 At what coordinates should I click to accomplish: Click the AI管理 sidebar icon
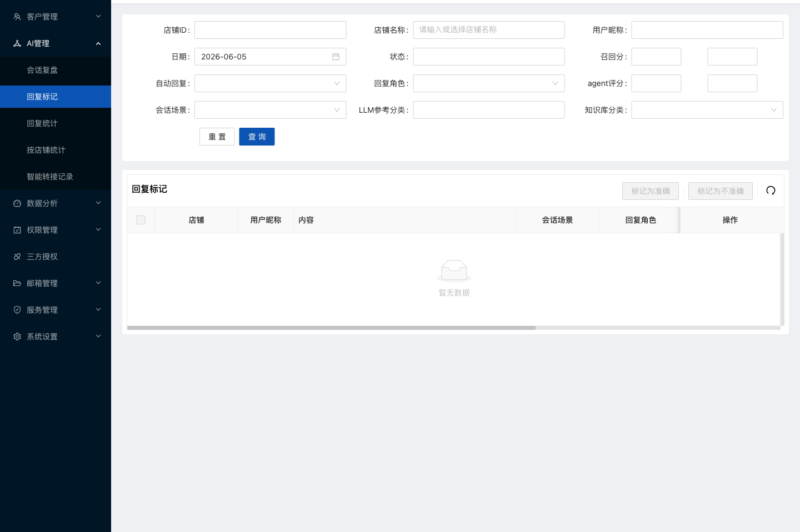click(17, 43)
